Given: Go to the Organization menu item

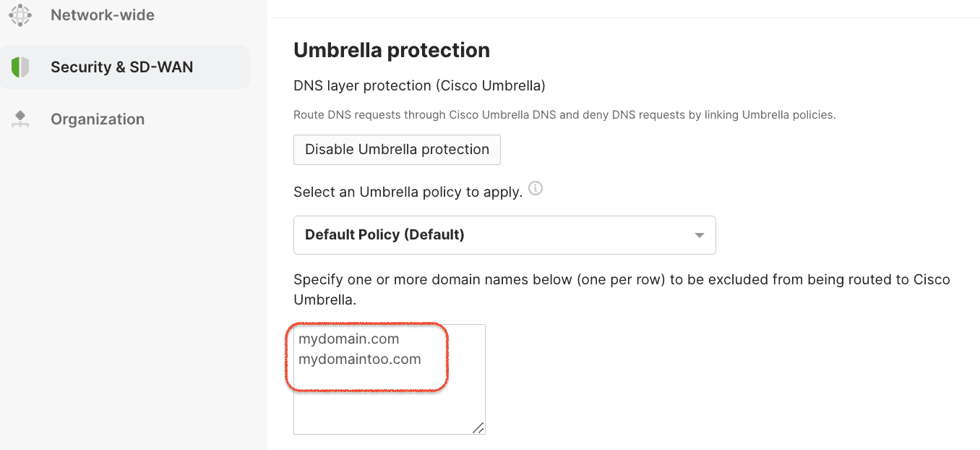Looking at the screenshot, I should click(98, 119).
